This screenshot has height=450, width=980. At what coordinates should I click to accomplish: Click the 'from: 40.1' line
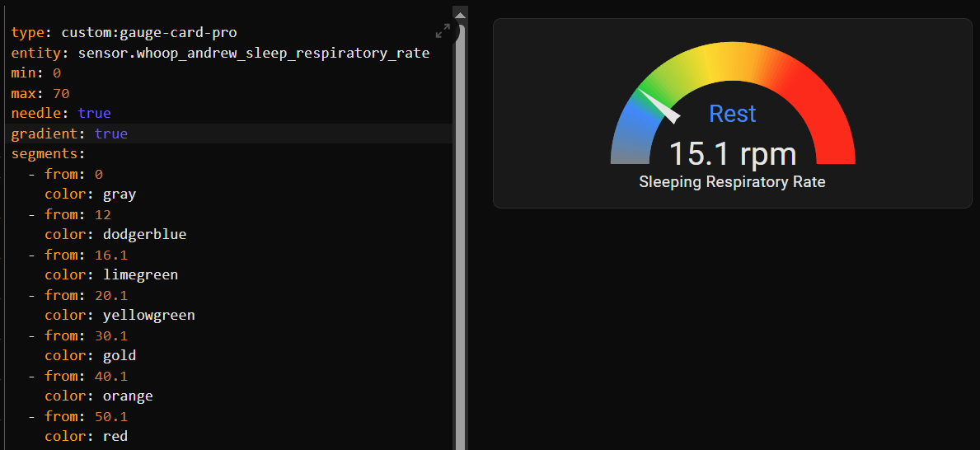[77, 376]
